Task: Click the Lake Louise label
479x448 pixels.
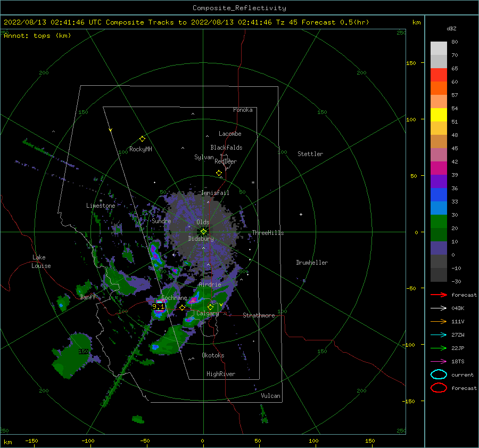Action: point(41,262)
